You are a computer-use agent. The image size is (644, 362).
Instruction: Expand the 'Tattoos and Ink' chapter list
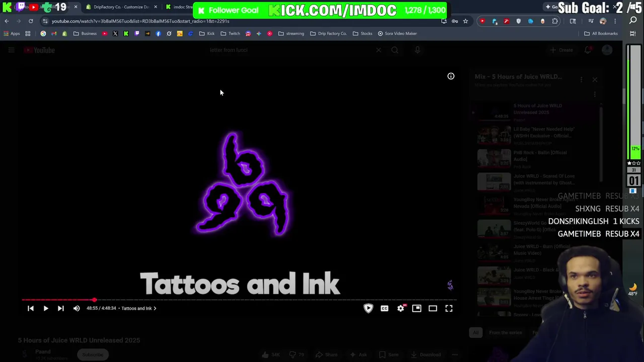(139, 308)
